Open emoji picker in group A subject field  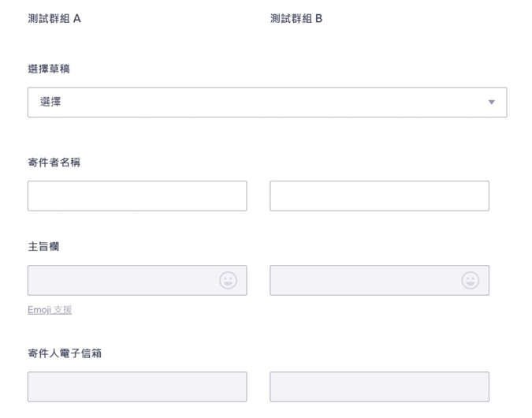click(228, 281)
